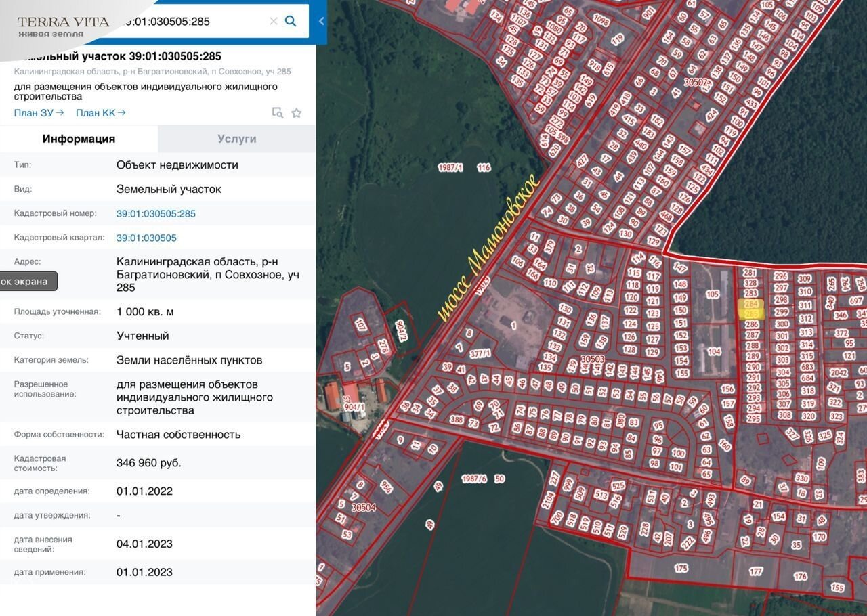The width and height of the screenshot is (867, 616).
Task: Select the yellow highlighted parcel 285 on the map
Action: pos(751,314)
